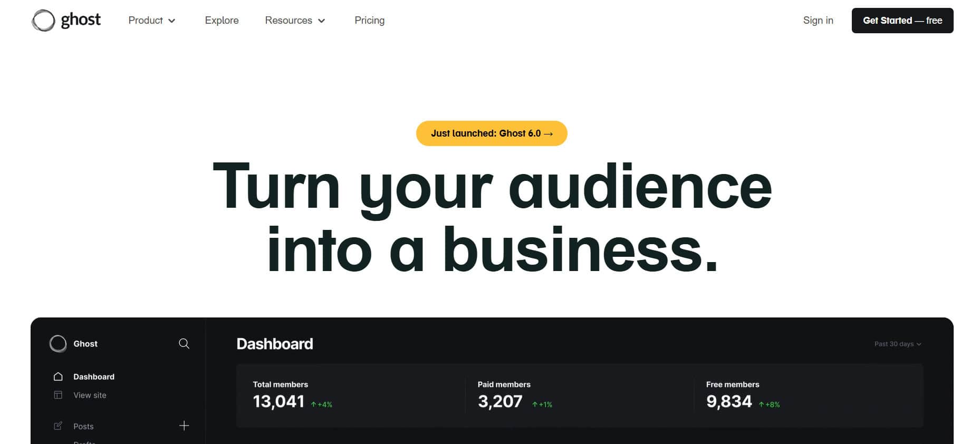Click the Posts pencil edit icon
Image resolution: width=980 pixels, height=444 pixels.
[x=58, y=426]
